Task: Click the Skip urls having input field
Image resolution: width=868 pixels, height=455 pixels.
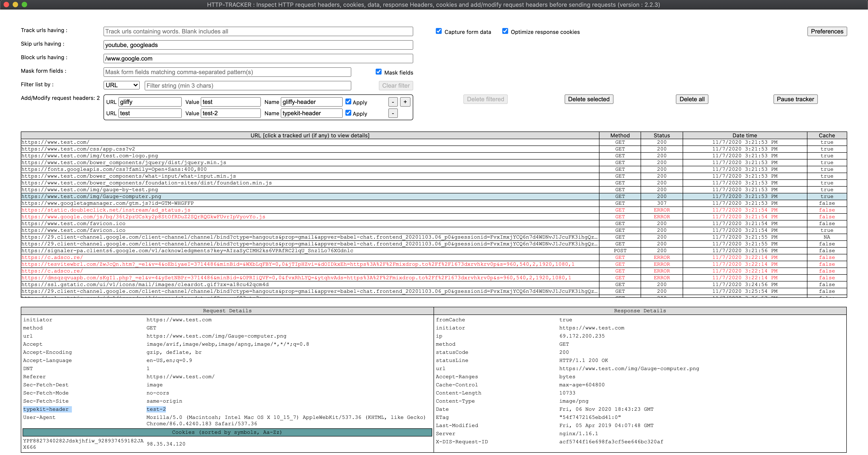Action: pyautogui.click(x=258, y=45)
